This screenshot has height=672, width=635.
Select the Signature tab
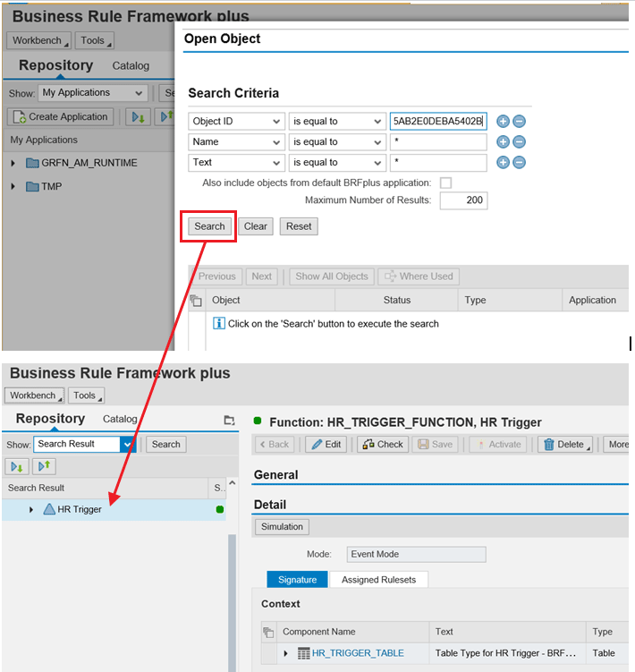point(297,580)
